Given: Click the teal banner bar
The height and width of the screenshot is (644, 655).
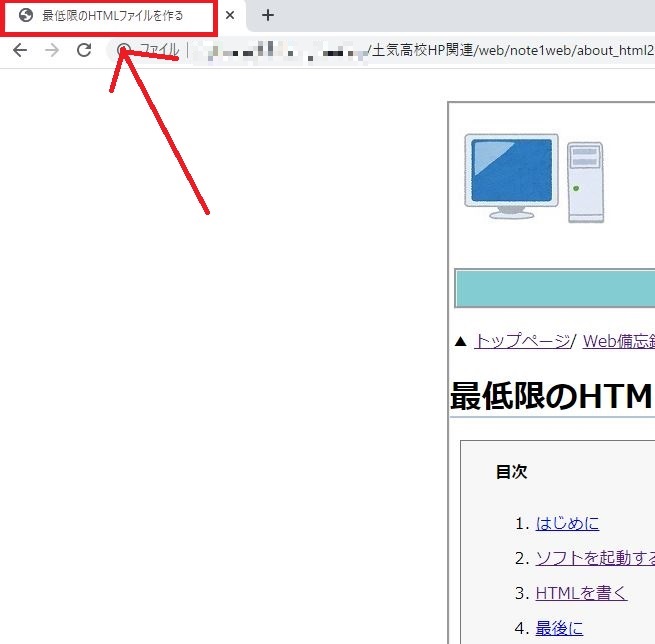Looking at the screenshot, I should (554, 288).
